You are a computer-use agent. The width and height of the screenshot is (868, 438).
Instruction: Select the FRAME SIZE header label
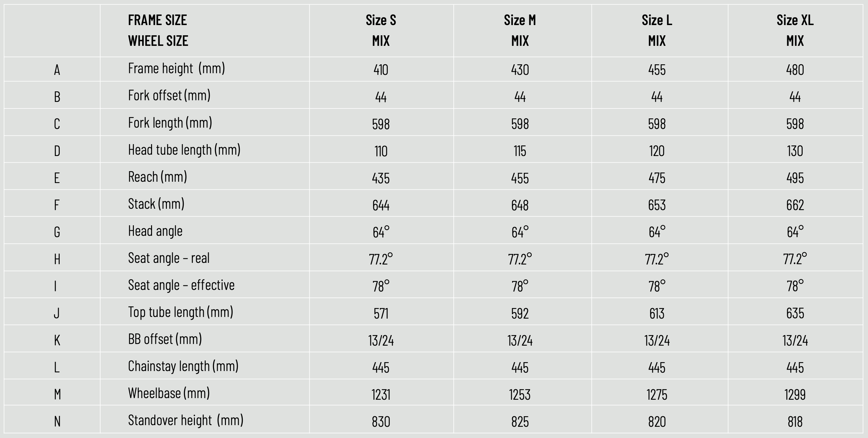tap(157, 20)
